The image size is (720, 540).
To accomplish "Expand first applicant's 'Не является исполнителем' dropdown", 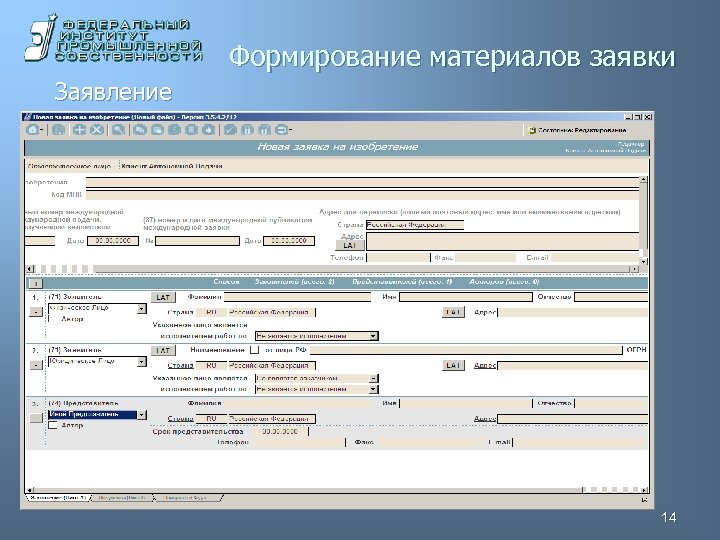I will point(374,336).
